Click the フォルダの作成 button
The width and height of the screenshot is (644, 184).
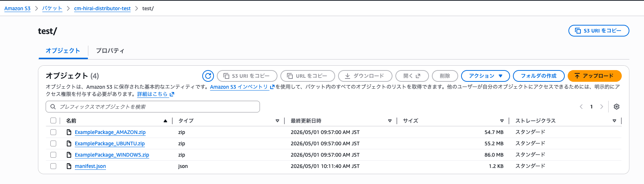coord(539,76)
